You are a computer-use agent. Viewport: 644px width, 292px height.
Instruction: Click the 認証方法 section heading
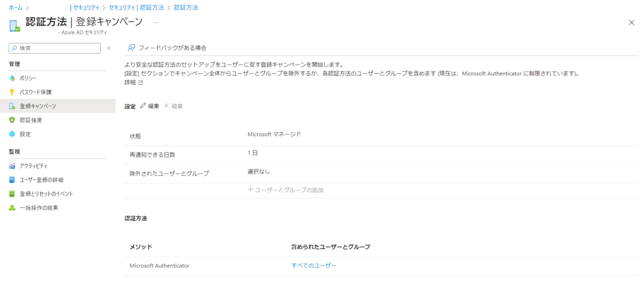tap(136, 218)
